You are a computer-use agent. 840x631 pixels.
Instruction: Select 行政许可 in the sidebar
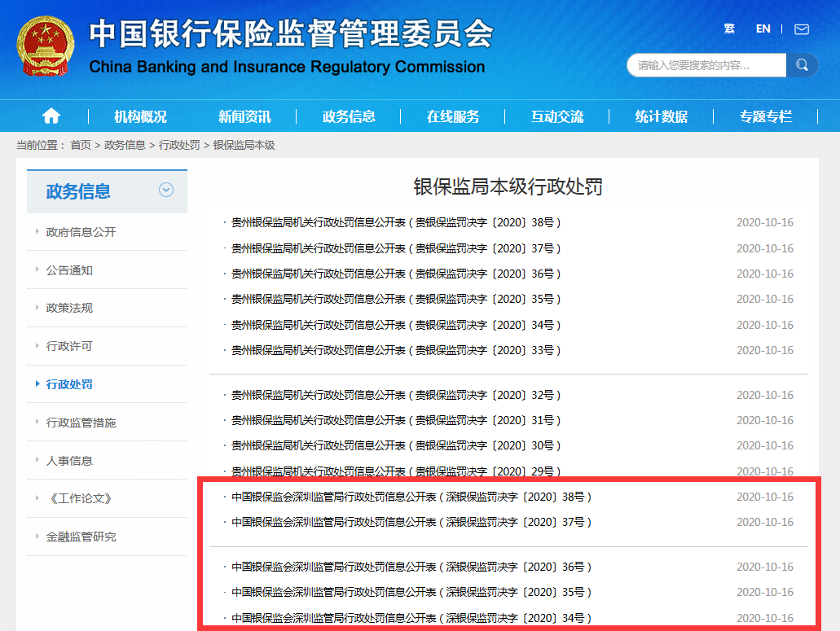click(x=69, y=346)
